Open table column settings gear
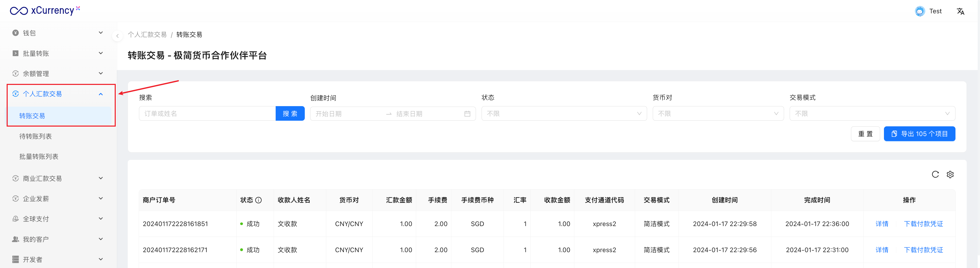This screenshot has width=980, height=268. [x=950, y=174]
